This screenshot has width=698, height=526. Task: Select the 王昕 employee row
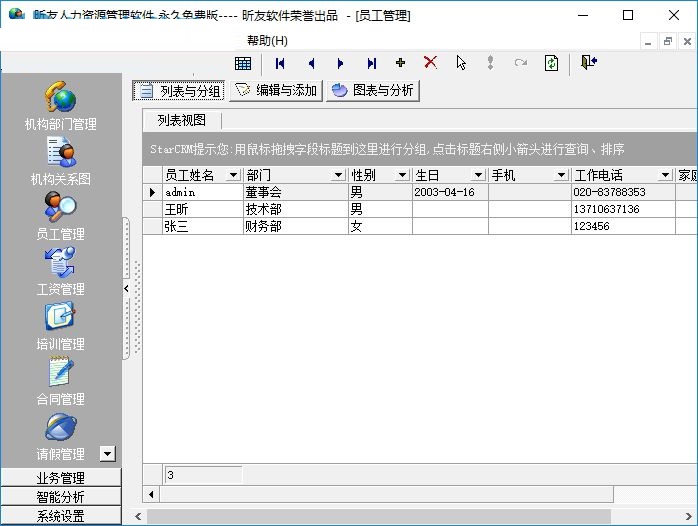419,209
